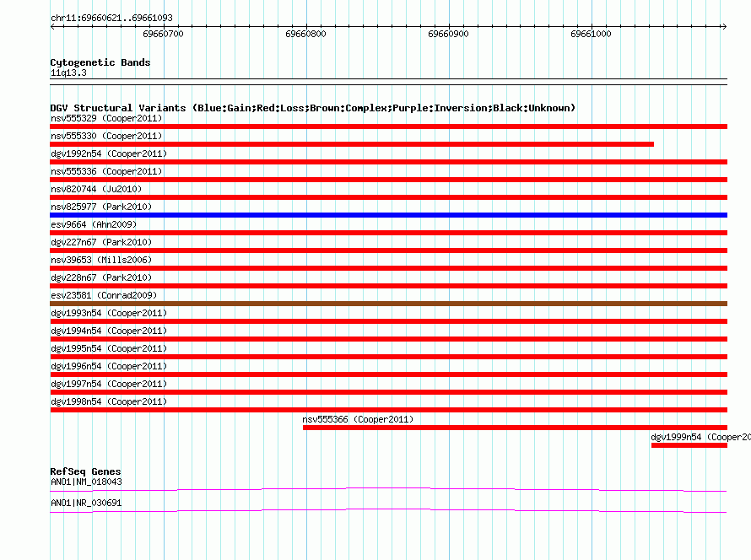Select the red loss bar for nsv555329

pos(388,127)
